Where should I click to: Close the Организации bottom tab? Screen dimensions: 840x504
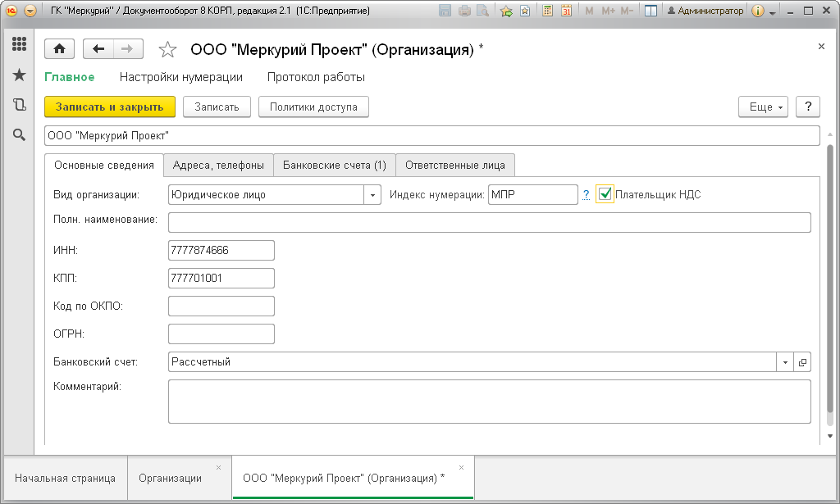[218, 468]
